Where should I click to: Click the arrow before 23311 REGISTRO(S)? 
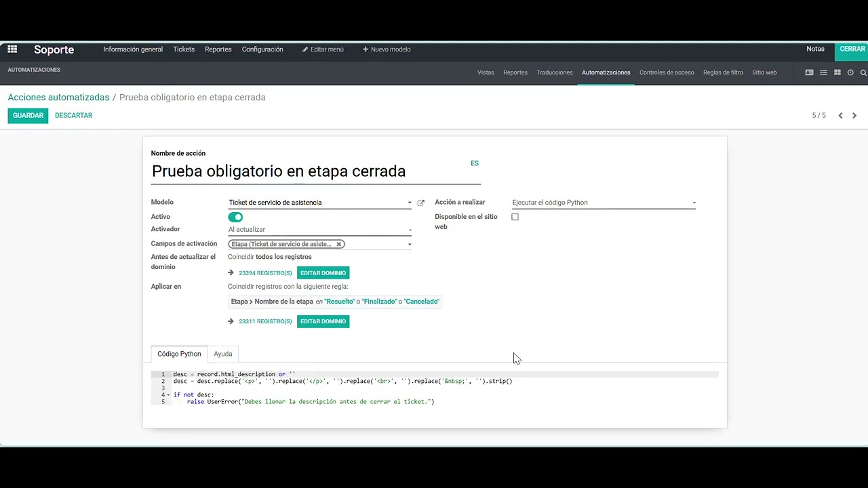(231, 321)
